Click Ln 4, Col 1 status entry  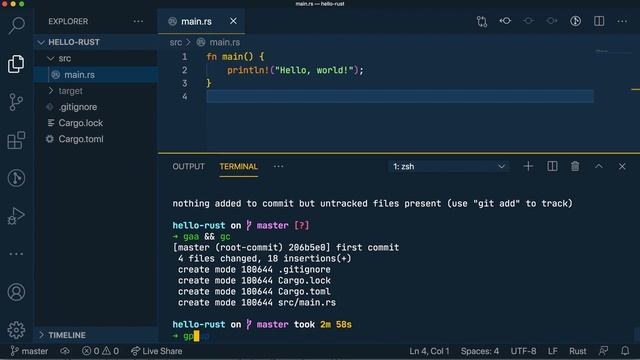(429, 351)
